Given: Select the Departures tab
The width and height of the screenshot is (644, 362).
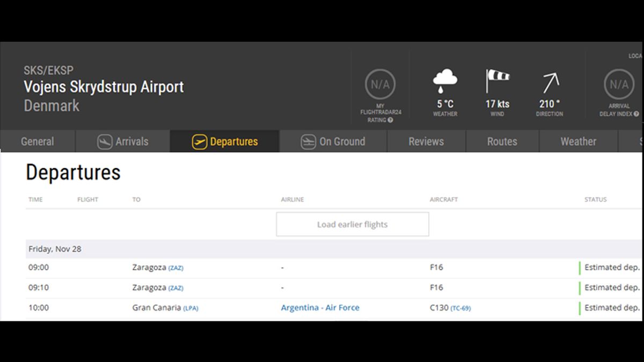Looking at the screenshot, I should coord(225,142).
